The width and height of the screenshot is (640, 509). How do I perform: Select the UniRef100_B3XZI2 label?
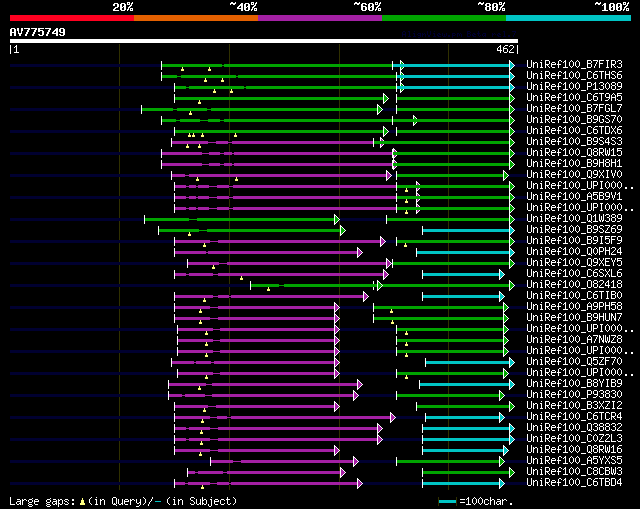pyautogui.click(x=574, y=406)
